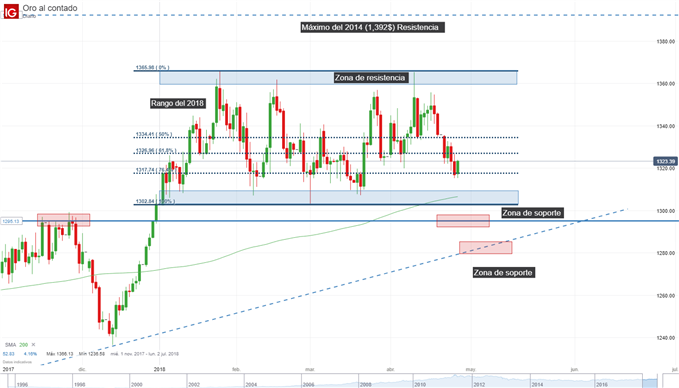
Task: Click the 'Mín 1236.58' statistic
Action: [91, 354]
